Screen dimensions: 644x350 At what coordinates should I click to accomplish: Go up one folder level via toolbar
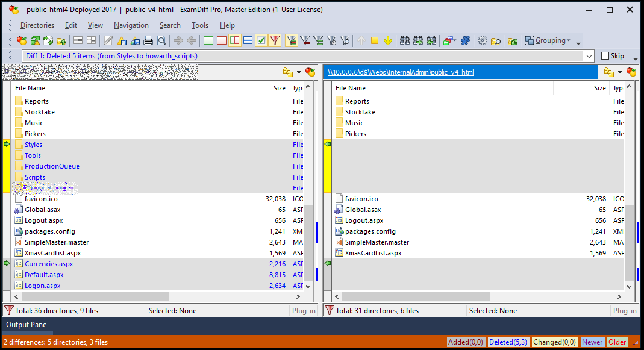coord(61,40)
